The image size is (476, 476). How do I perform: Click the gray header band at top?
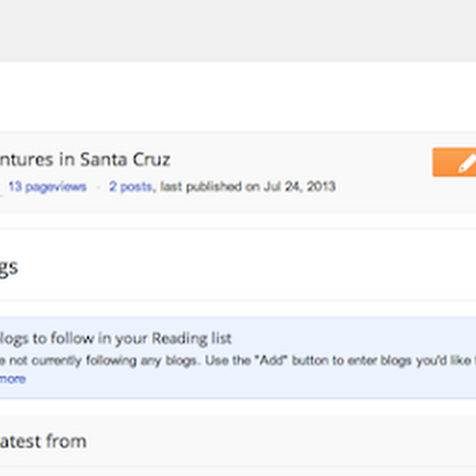click(x=238, y=30)
